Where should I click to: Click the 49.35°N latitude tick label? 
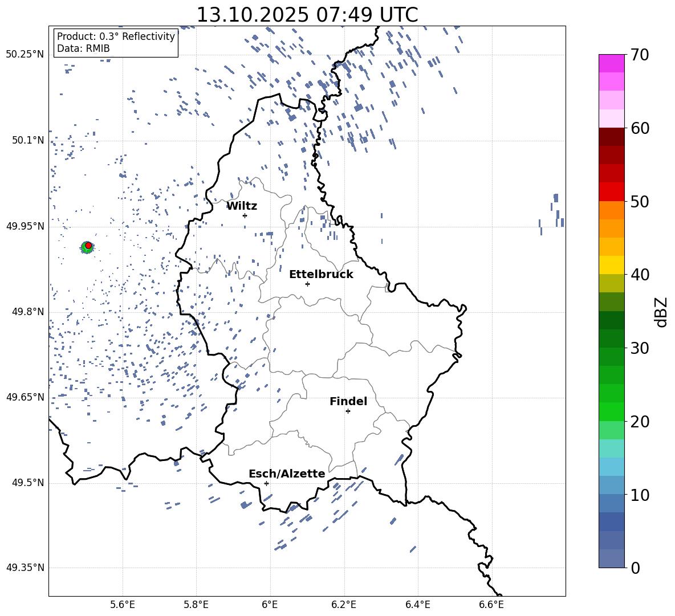tap(25, 568)
